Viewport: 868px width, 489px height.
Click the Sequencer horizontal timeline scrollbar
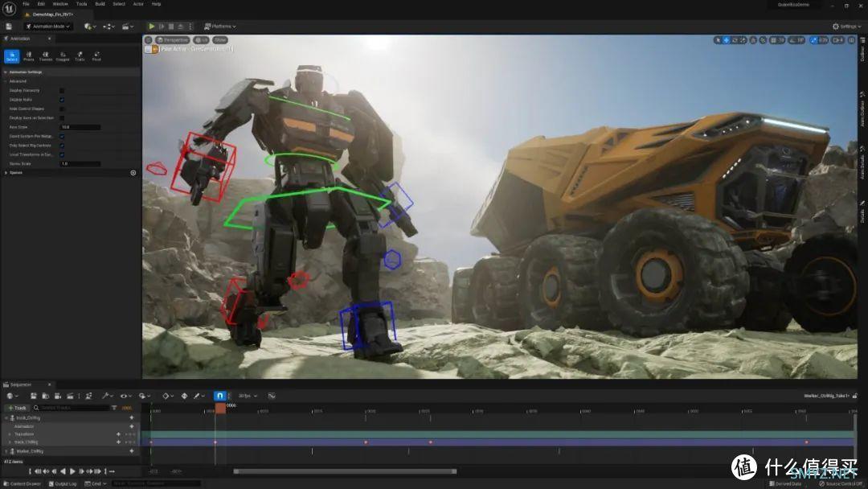pyautogui.click(x=345, y=471)
